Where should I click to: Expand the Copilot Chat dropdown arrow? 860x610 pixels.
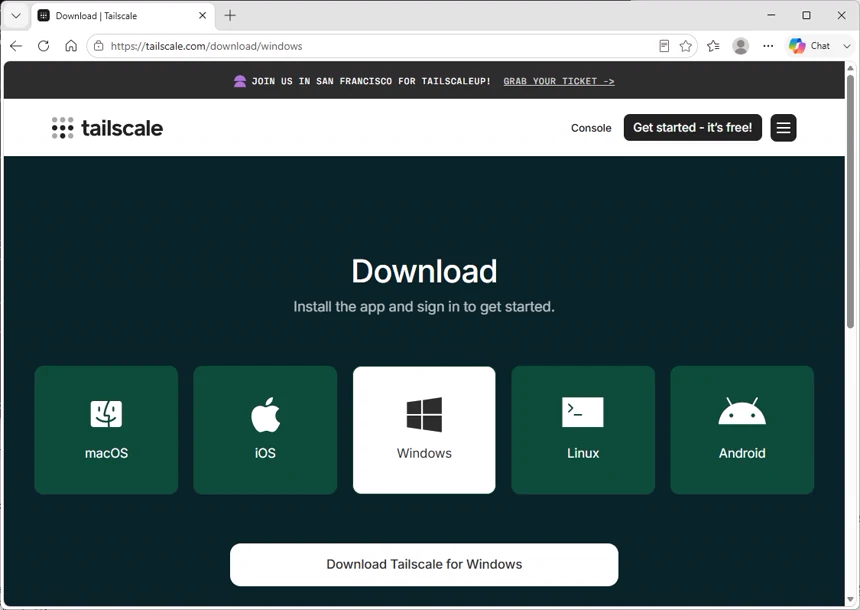(x=846, y=46)
